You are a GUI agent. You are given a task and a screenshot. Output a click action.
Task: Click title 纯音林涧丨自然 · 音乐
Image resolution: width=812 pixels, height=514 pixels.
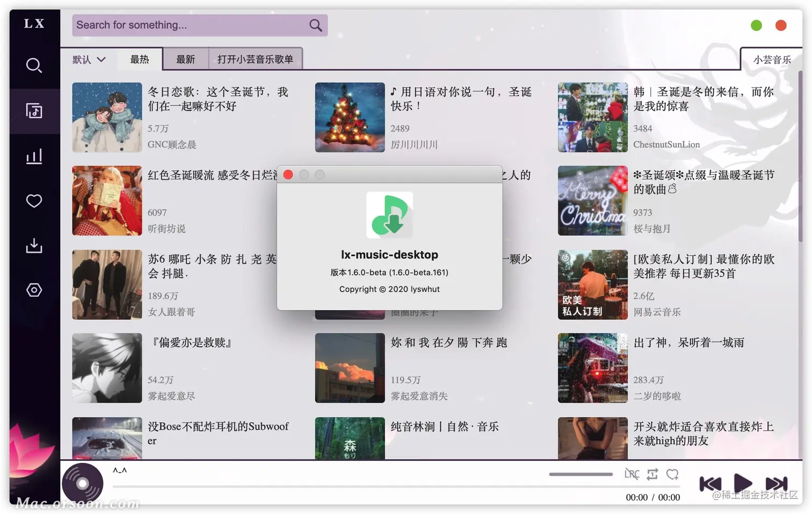[x=445, y=427]
